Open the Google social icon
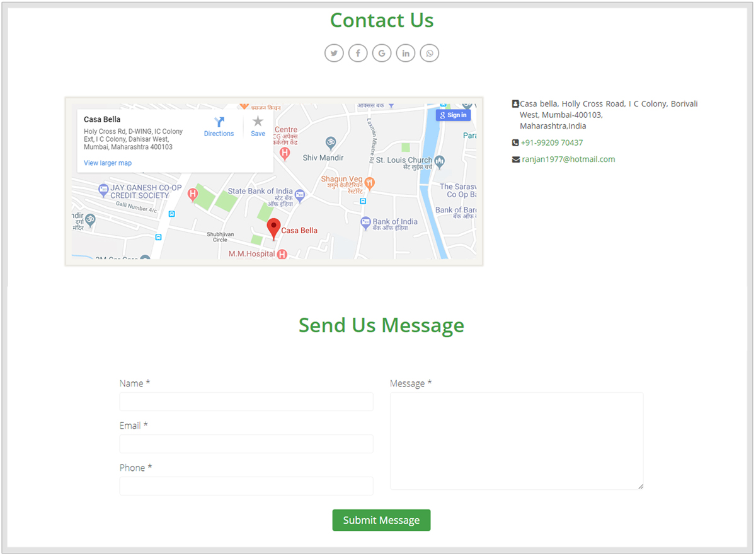 tap(382, 53)
